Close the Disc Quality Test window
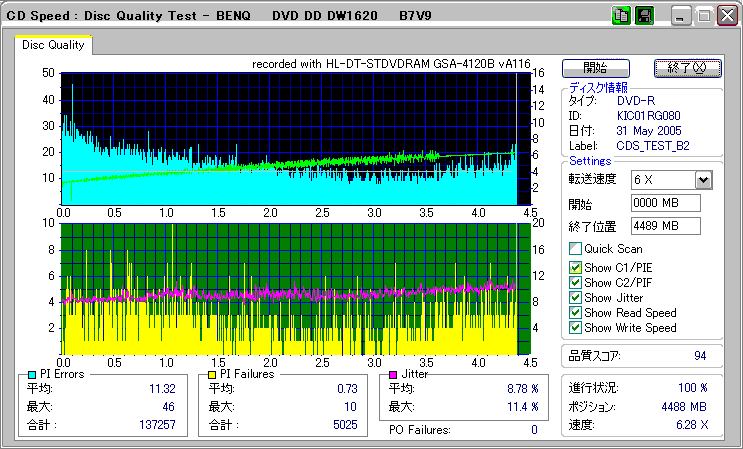Image resolution: width=743 pixels, height=449 pixels. tap(726, 16)
